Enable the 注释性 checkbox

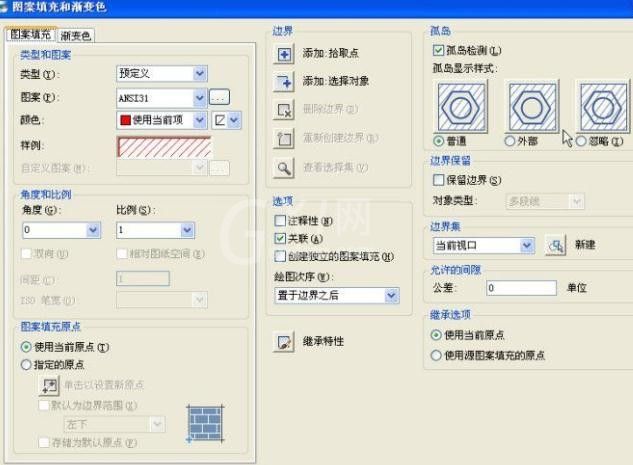[x=280, y=221]
